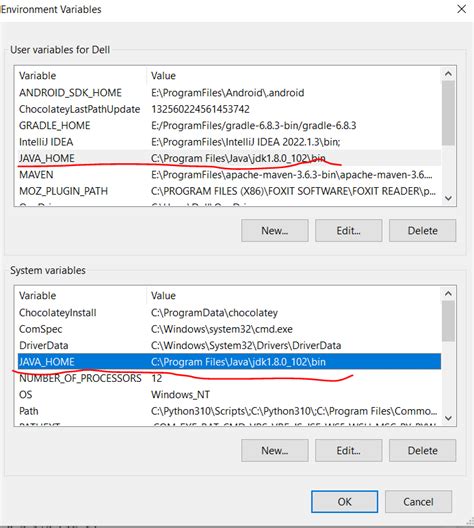Screen dimensions: 474x528
Task: Select the system Path variable row
Action: pos(229,411)
